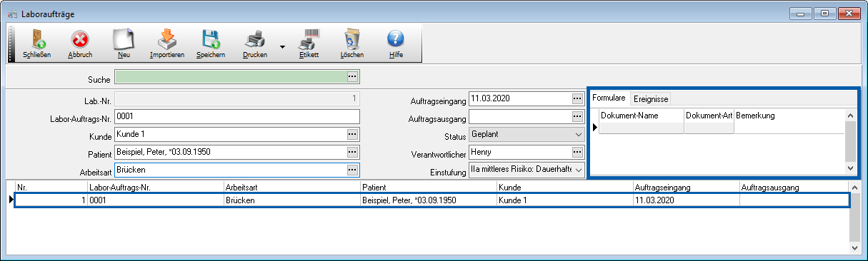Select table cell Brücken in the row
Image resolution: width=868 pixels, height=261 pixels.
click(291, 200)
